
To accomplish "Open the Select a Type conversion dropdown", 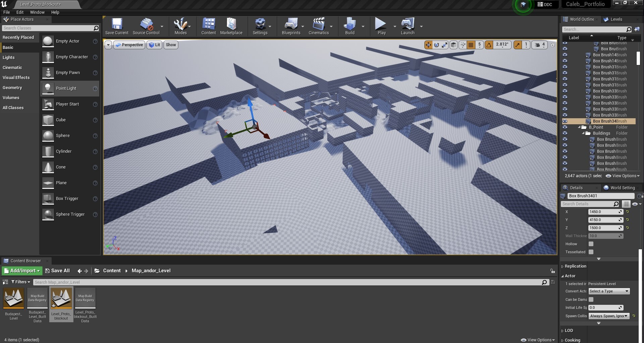I will [x=609, y=291].
